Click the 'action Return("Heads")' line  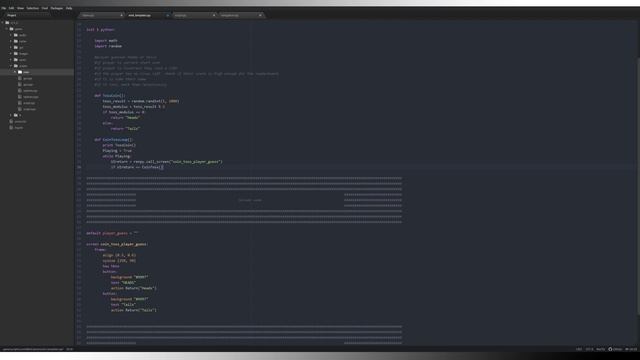pyautogui.click(x=133, y=288)
